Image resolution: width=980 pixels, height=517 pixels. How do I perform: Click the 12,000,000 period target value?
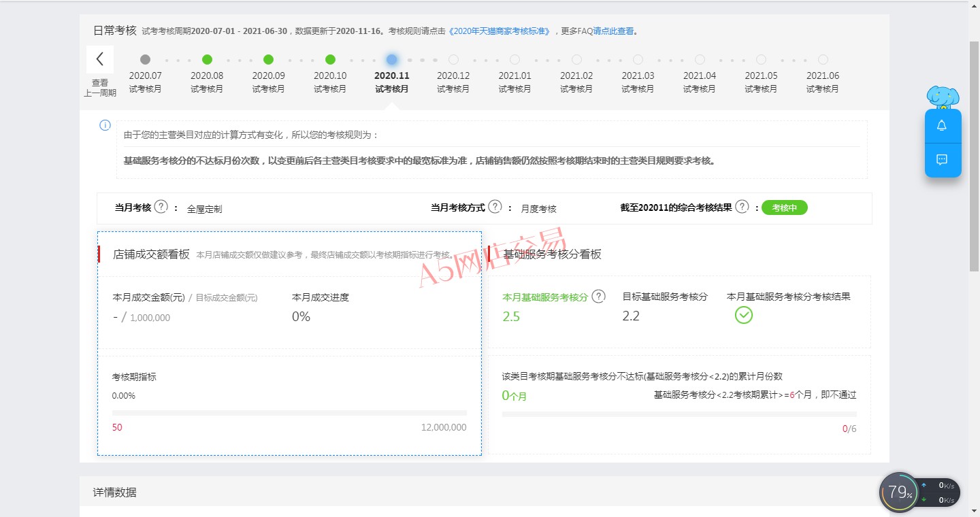click(x=444, y=427)
